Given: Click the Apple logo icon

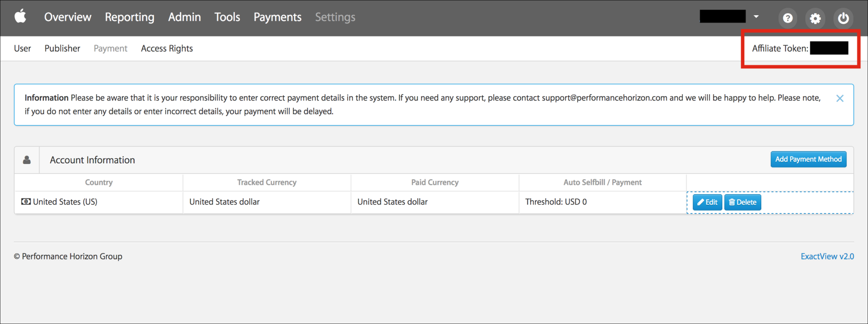Looking at the screenshot, I should pyautogui.click(x=20, y=17).
